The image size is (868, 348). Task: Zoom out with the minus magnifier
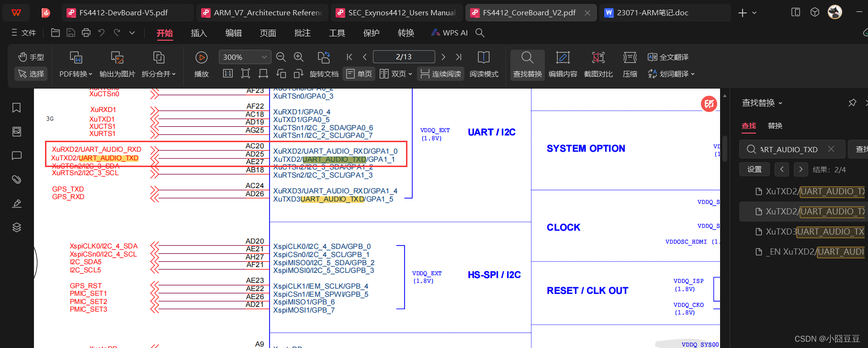[281, 57]
